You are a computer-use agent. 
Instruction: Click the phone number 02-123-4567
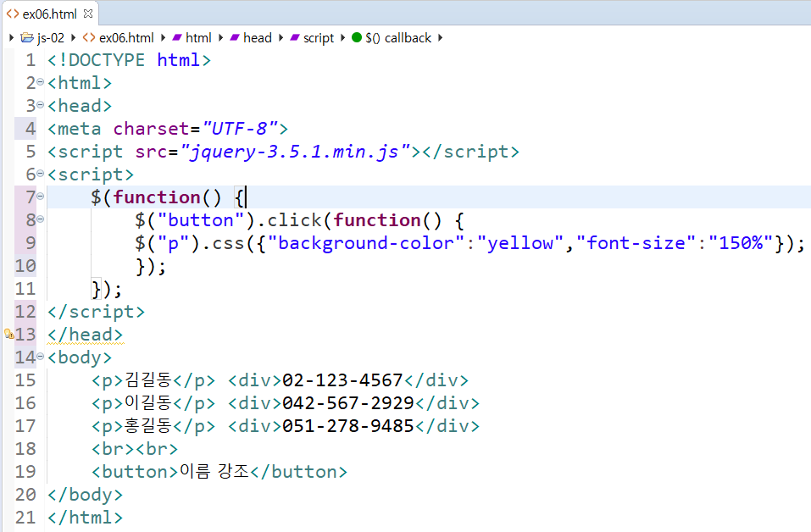pos(342,380)
